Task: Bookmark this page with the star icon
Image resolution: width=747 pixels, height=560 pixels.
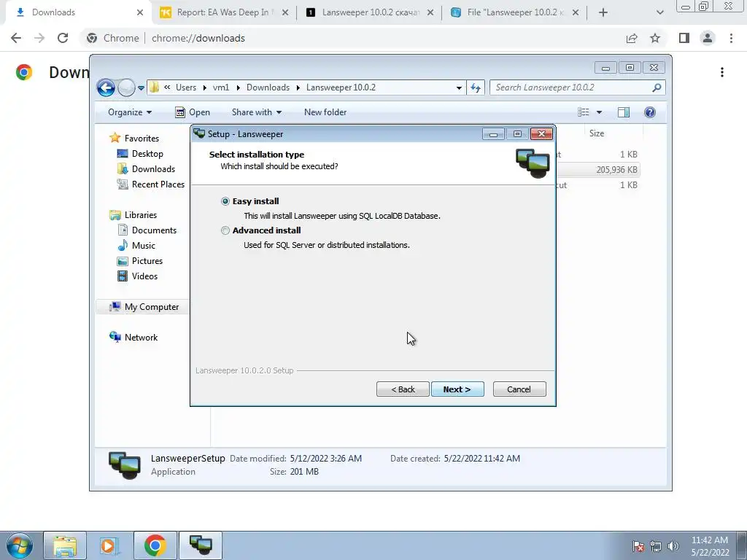Action: point(656,38)
